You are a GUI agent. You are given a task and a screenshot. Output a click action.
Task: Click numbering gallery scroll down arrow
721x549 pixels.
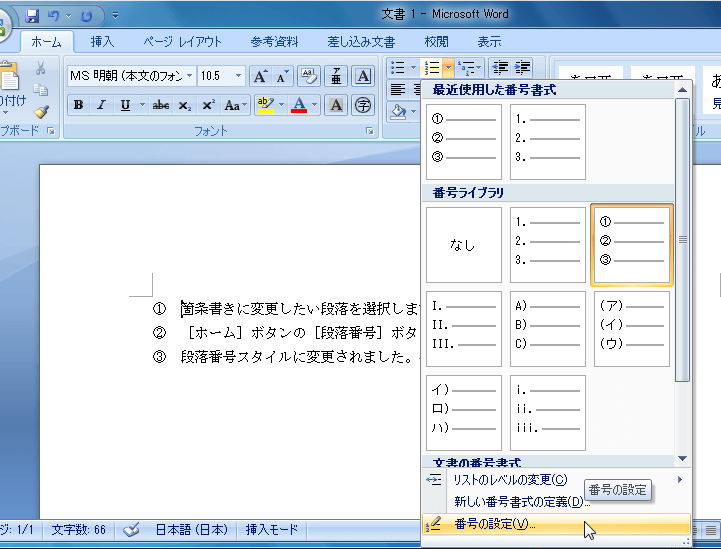(683, 458)
